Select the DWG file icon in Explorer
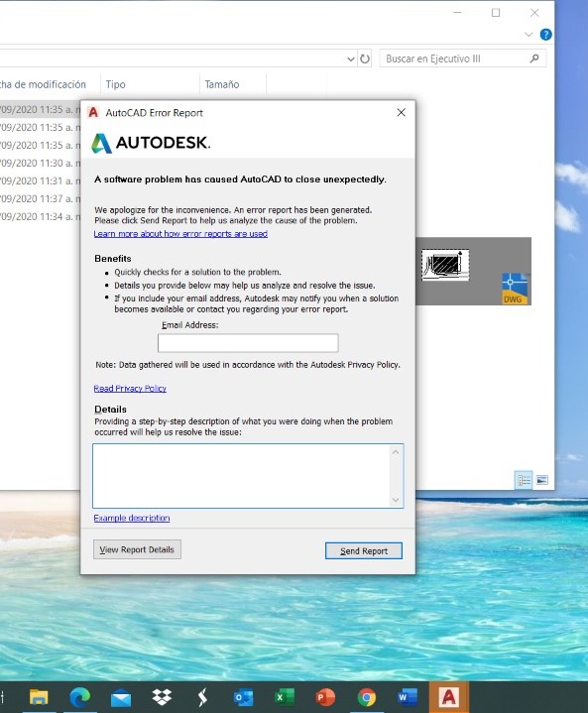 point(515,289)
